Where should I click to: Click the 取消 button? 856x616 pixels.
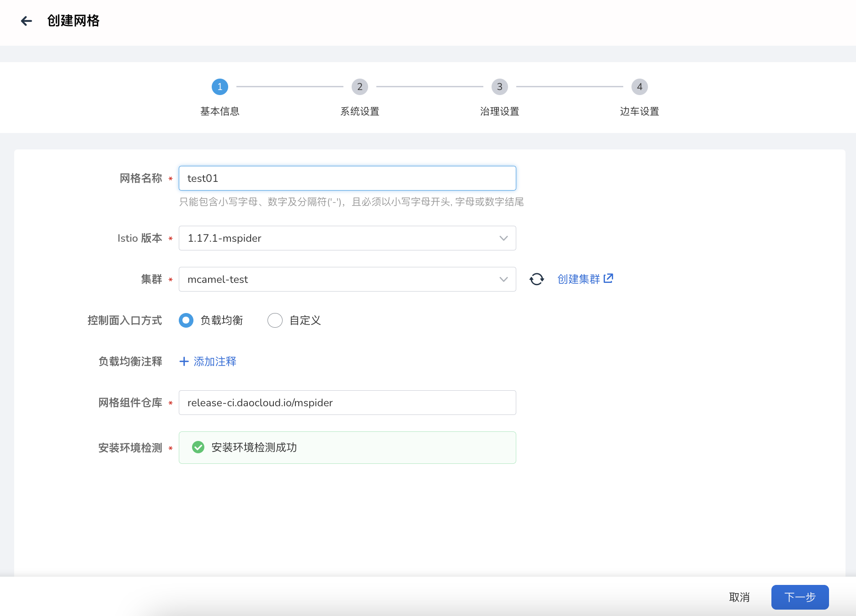click(739, 597)
